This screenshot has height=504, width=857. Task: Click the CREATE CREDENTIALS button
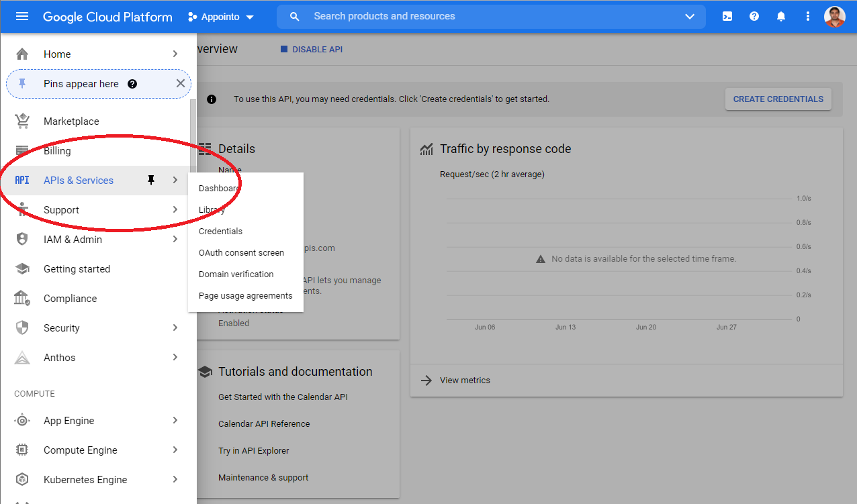tap(778, 99)
